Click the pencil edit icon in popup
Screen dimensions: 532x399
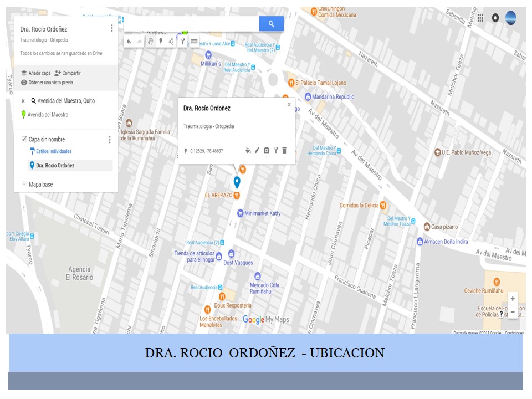257,150
